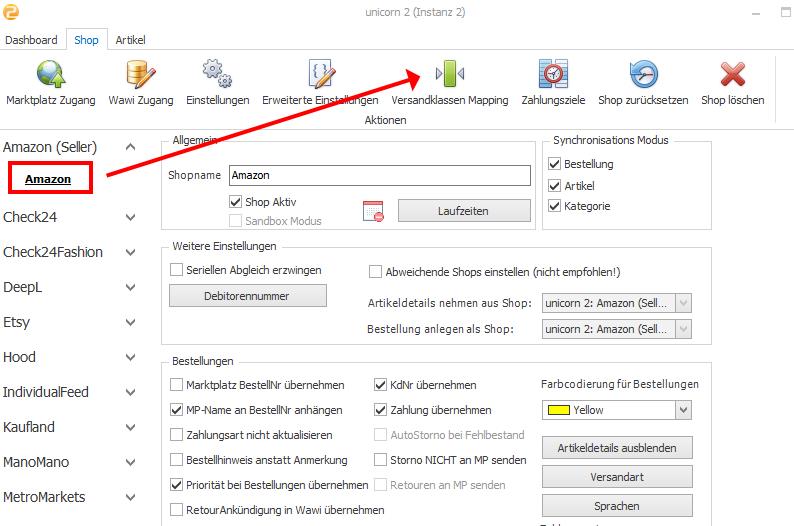794x526 pixels.
Task: Toggle Shop Aktiv checkbox
Action: coord(235,202)
